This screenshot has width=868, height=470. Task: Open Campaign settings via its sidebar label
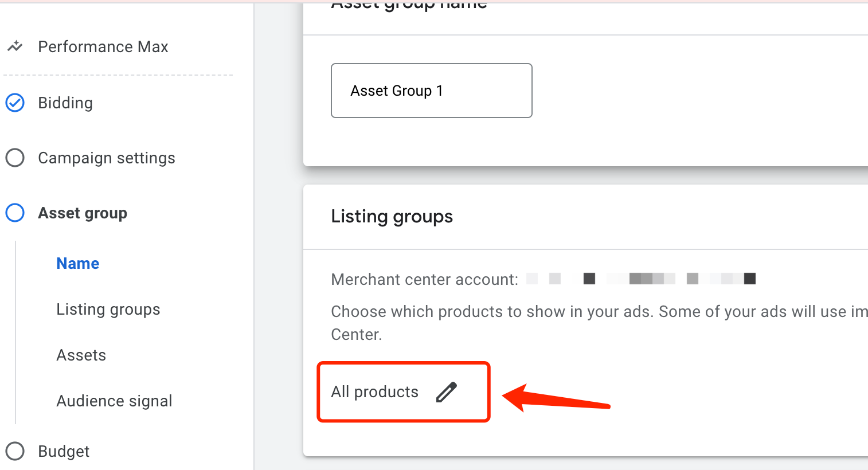click(106, 158)
